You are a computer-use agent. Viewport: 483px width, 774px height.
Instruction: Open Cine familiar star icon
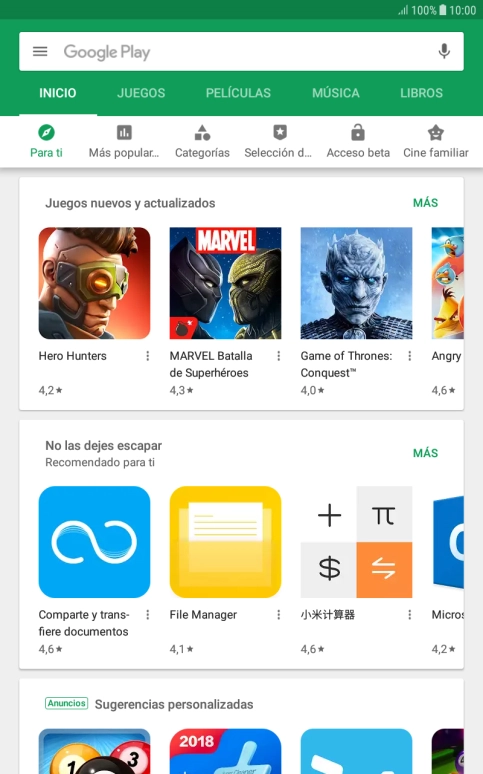point(436,132)
